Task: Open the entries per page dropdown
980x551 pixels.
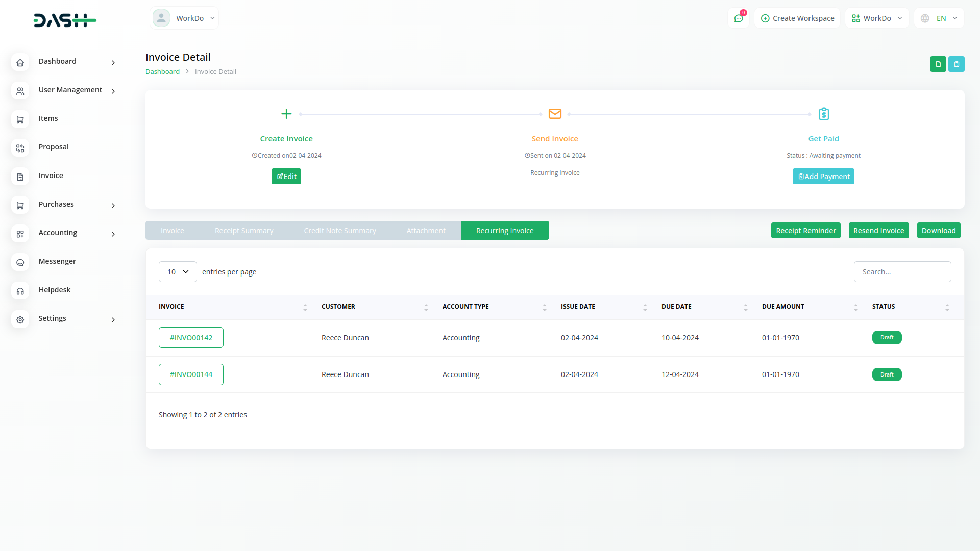Action: click(178, 272)
